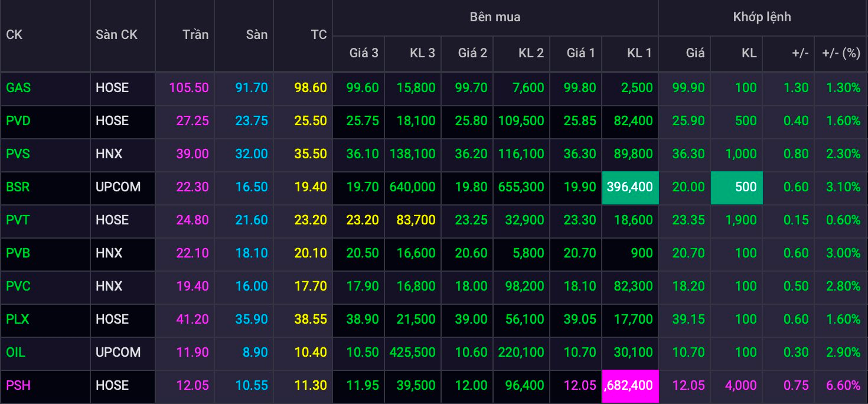Click the Giá 3 column header

click(364, 53)
